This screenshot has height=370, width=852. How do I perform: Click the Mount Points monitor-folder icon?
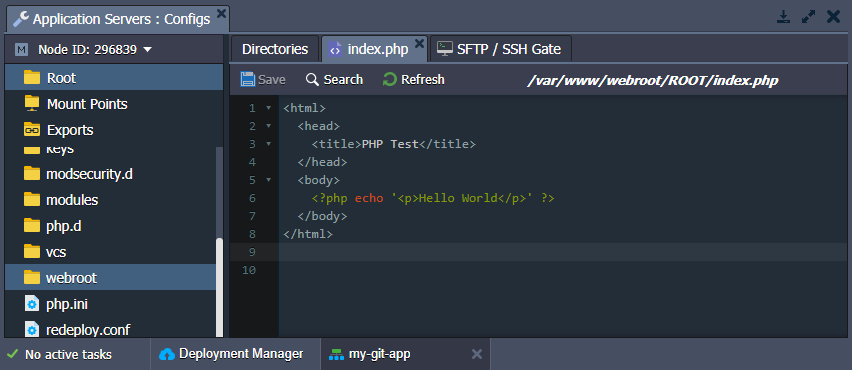click(33, 103)
